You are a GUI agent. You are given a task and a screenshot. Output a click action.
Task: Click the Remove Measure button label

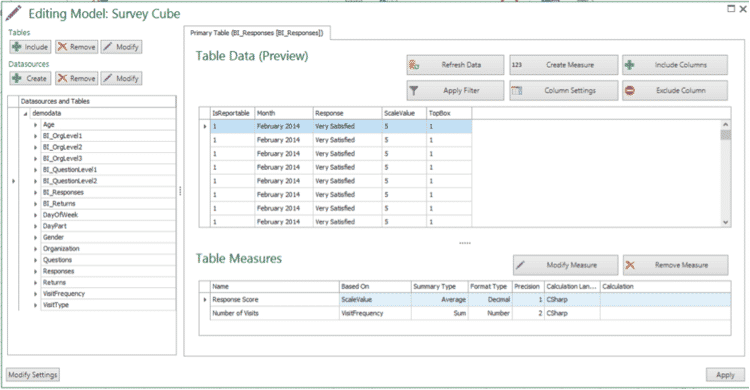(x=681, y=265)
